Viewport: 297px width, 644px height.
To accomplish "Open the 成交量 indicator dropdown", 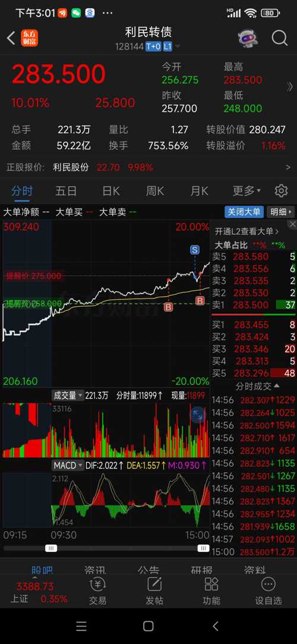I will [x=68, y=395].
